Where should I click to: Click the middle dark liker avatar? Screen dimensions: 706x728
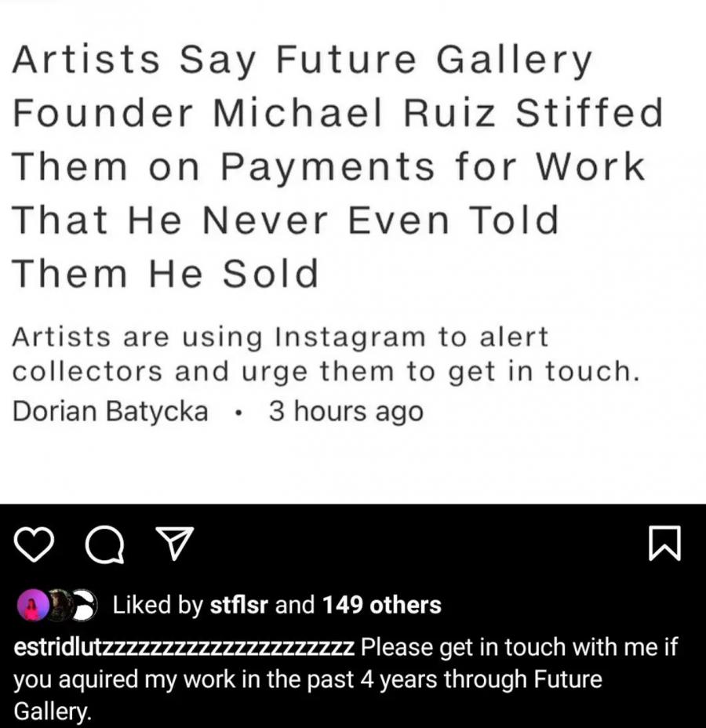(60, 606)
